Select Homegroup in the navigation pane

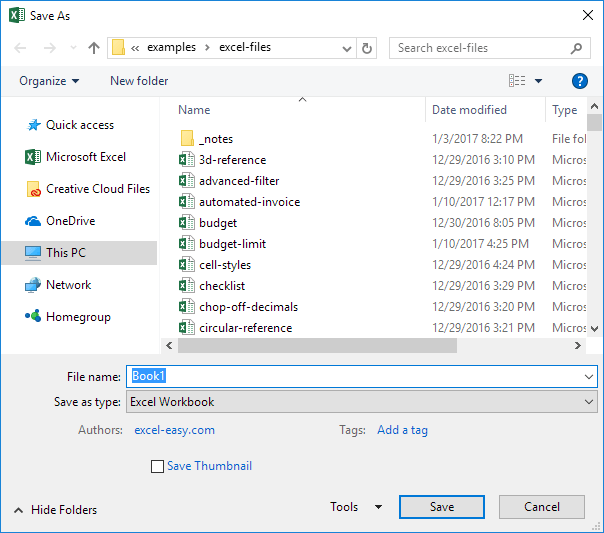(x=78, y=317)
